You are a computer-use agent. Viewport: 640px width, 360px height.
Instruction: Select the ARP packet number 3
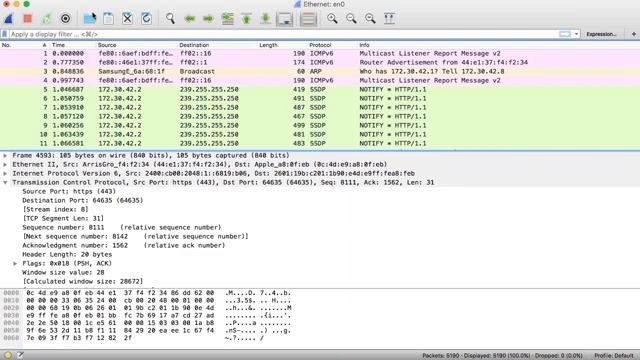320,71
